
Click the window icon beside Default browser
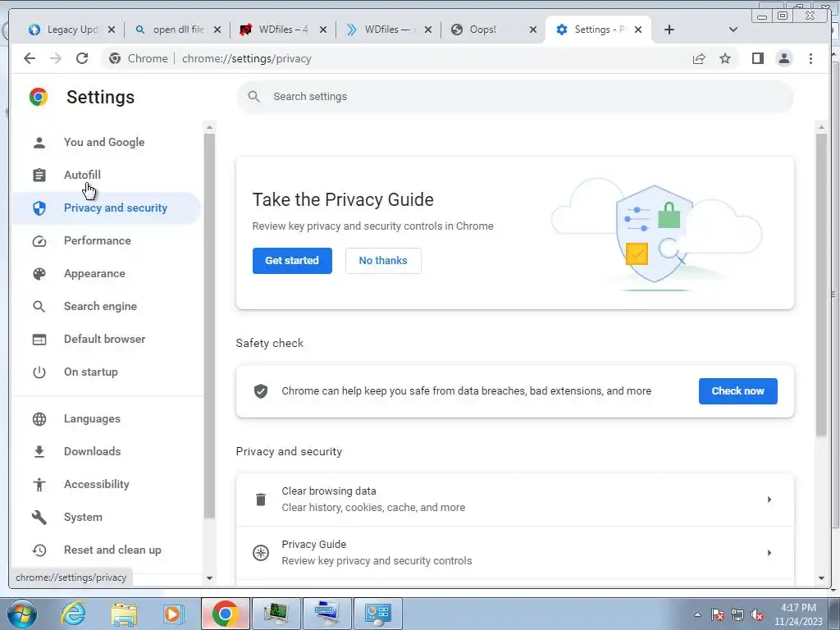click(x=39, y=339)
